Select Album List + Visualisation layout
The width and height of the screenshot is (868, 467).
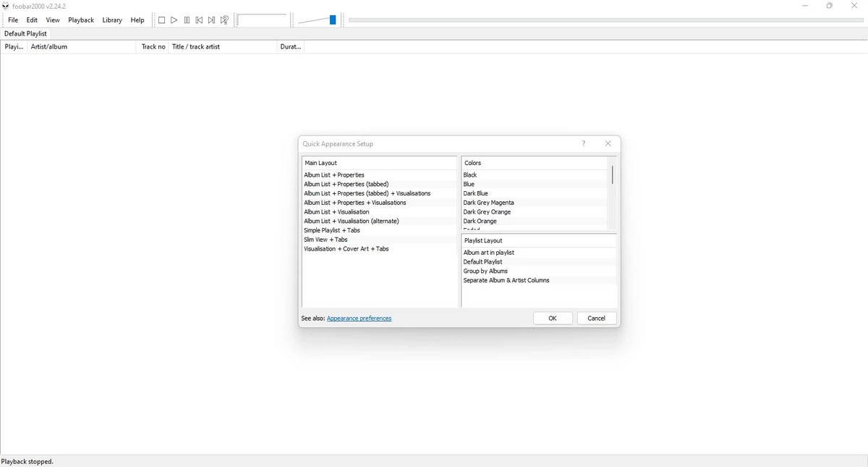(x=380, y=212)
